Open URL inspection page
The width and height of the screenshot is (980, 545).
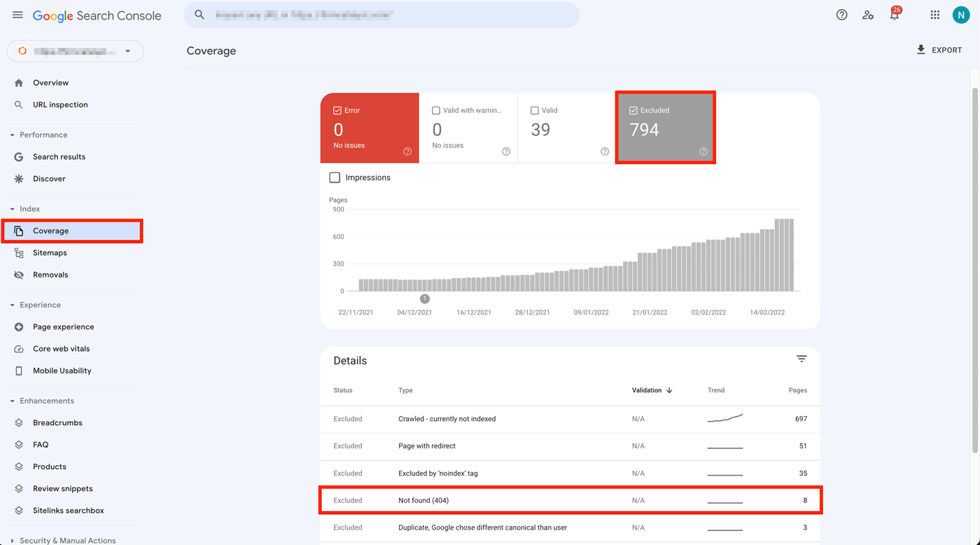pyautogui.click(x=60, y=104)
